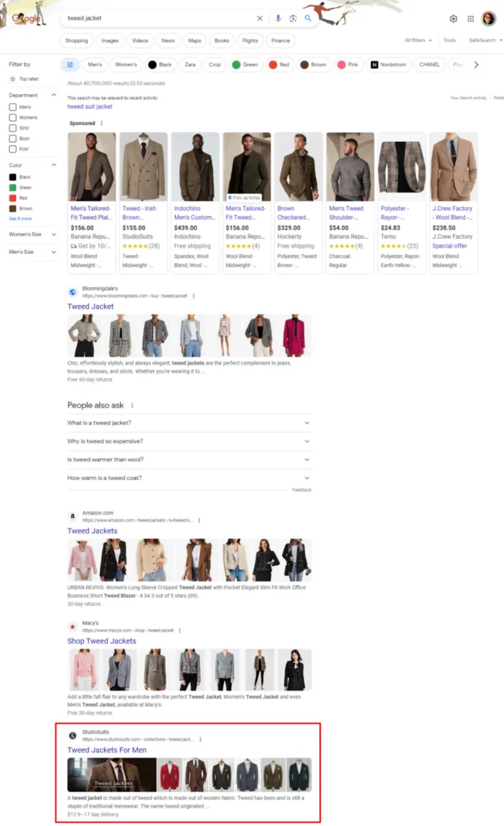Open three-dot menu next to People also ask
The image size is (504, 826).
click(x=132, y=405)
